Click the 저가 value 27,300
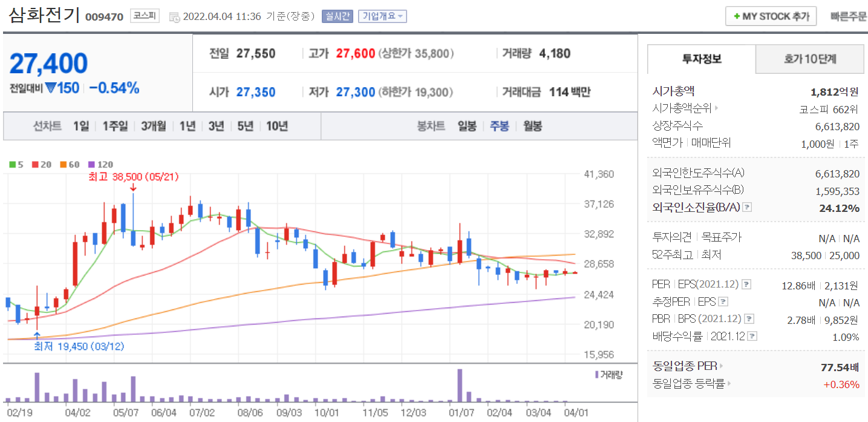Image resolution: width=868 pixels, height=422 pixels. coord(355,92)
